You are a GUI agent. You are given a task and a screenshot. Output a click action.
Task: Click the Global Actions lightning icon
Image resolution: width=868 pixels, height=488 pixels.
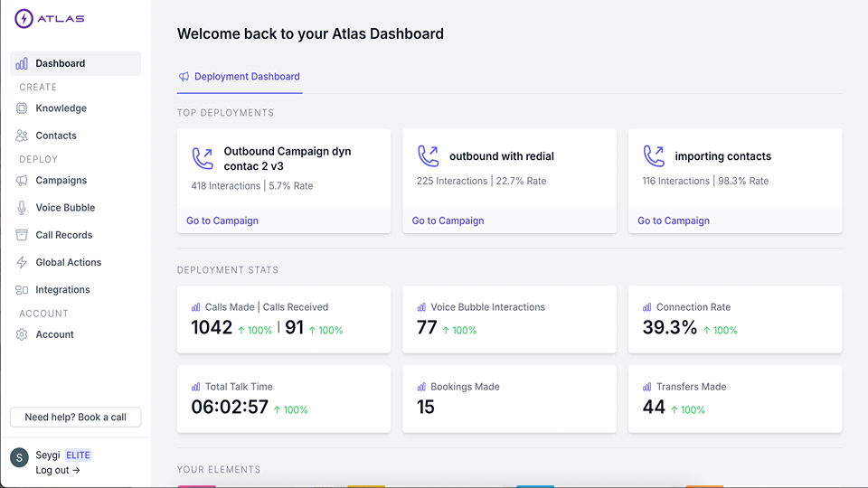22,262
